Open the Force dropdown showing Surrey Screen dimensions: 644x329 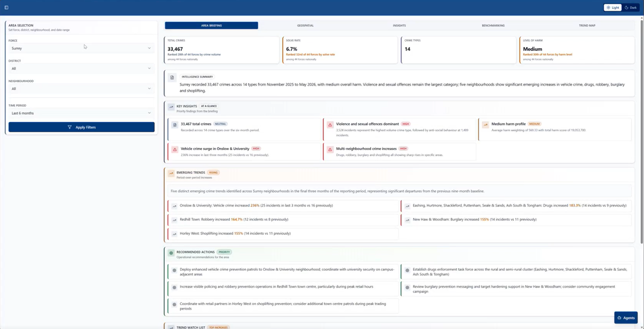tap(81, 48)
